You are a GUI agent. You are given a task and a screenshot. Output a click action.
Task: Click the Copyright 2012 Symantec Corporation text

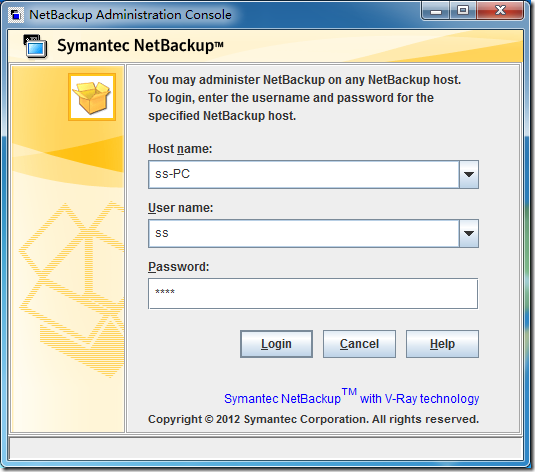(313, 419)
